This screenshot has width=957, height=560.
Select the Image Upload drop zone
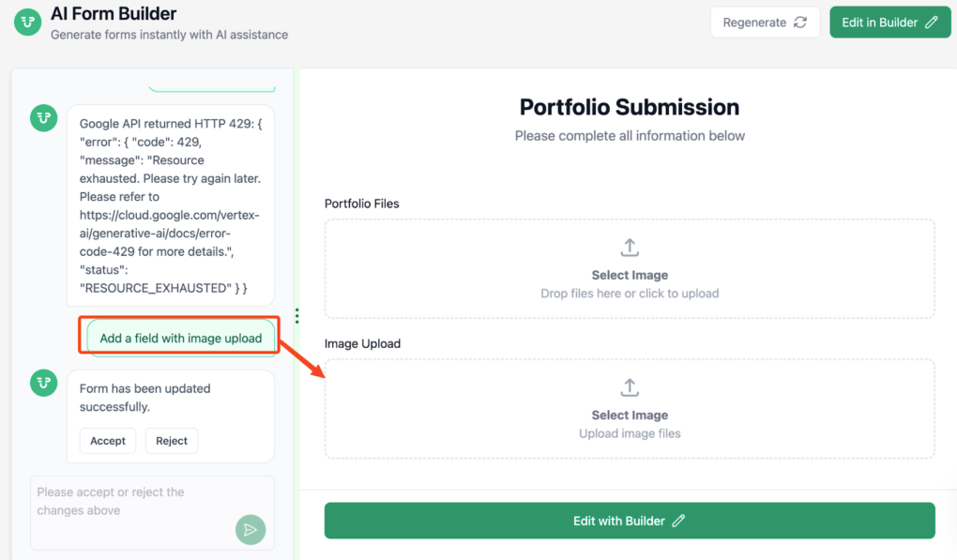tap(630, 409)
